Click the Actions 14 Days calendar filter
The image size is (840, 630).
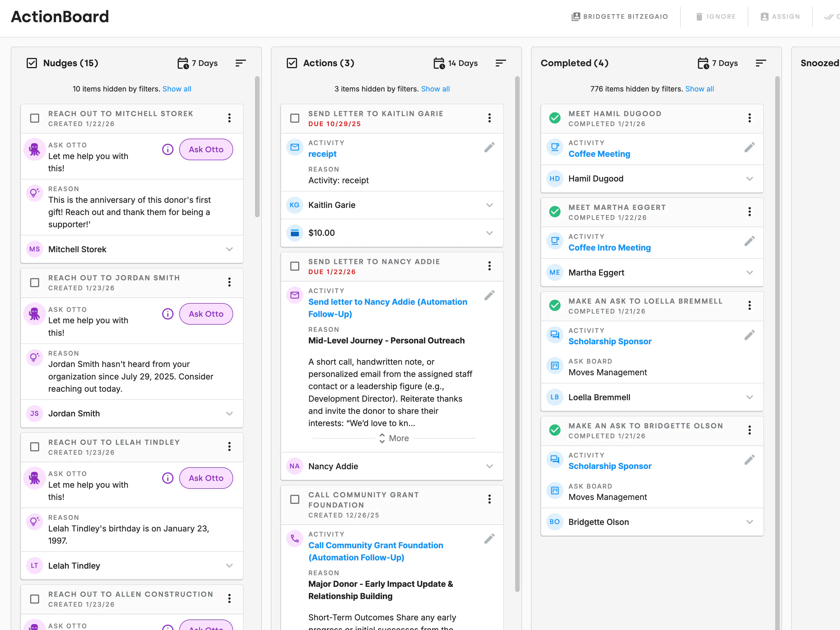[x=455, y=63]
